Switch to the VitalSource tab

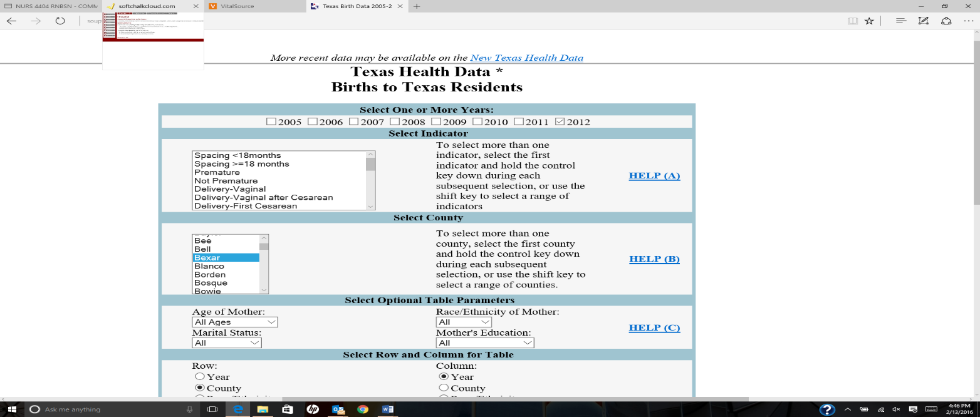pyautogui.click(x=254, y=6)
